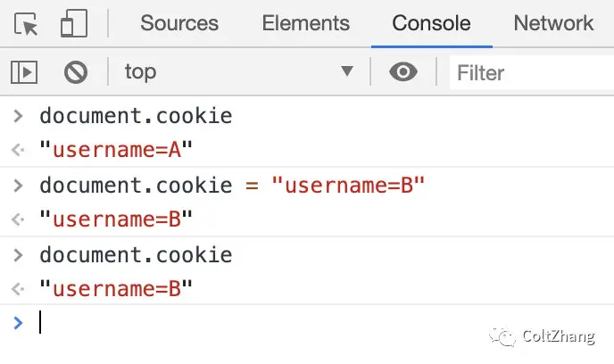Select the Console tab
The height and width of the screenshot is (364, 614).
pyautogui.click(x=431, y=24)
